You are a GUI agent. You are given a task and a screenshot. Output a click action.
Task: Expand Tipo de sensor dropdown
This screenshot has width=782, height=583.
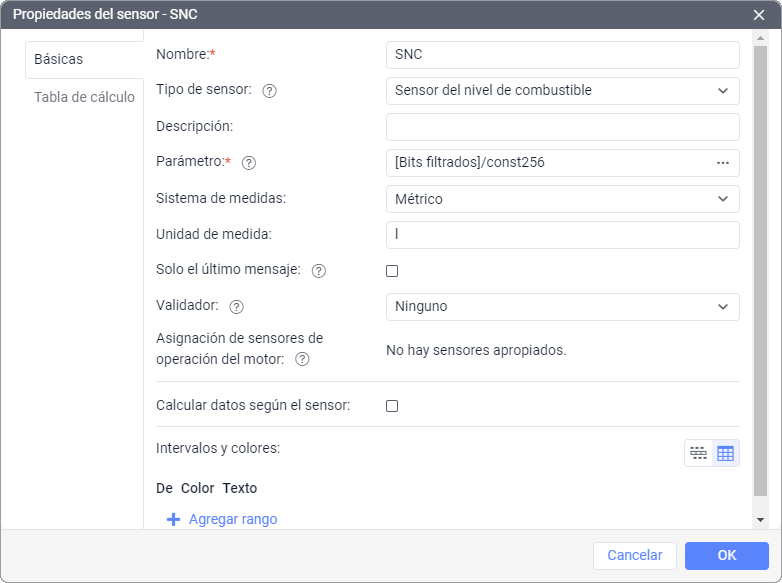(562, 91)
